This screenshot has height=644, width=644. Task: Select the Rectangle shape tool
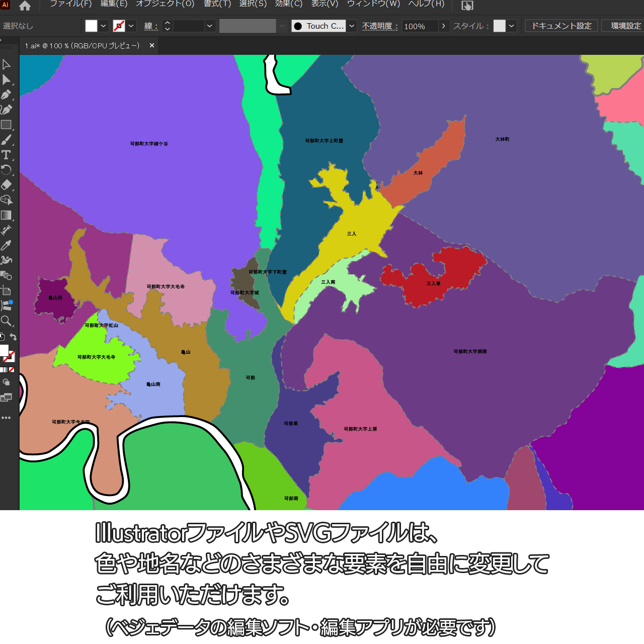tap(6, 125)
